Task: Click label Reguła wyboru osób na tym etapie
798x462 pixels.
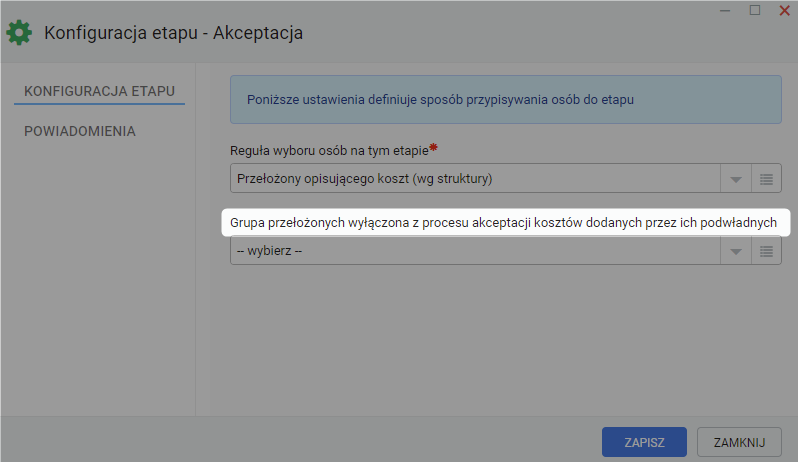Action: pos(329,151)
